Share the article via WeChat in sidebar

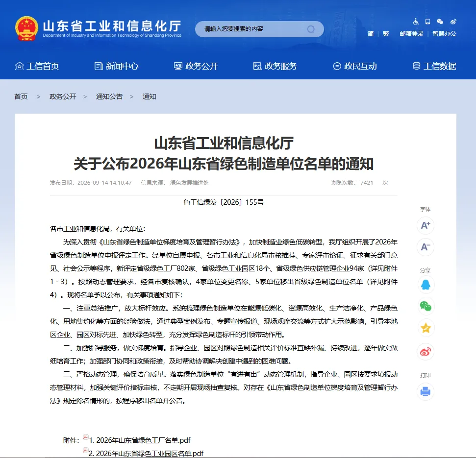click(x=426, y=306)
